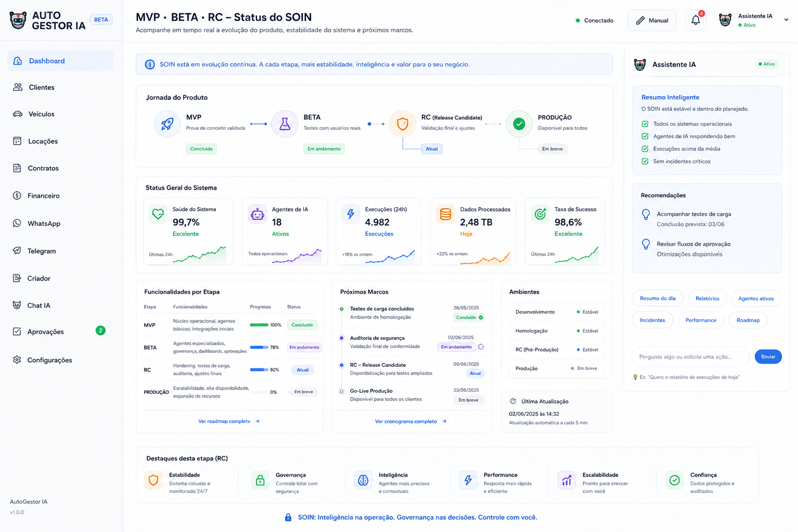798x532 pixels.
Task: Click the Execuções lightning bolt icon
Action: [x=351, y=214]
